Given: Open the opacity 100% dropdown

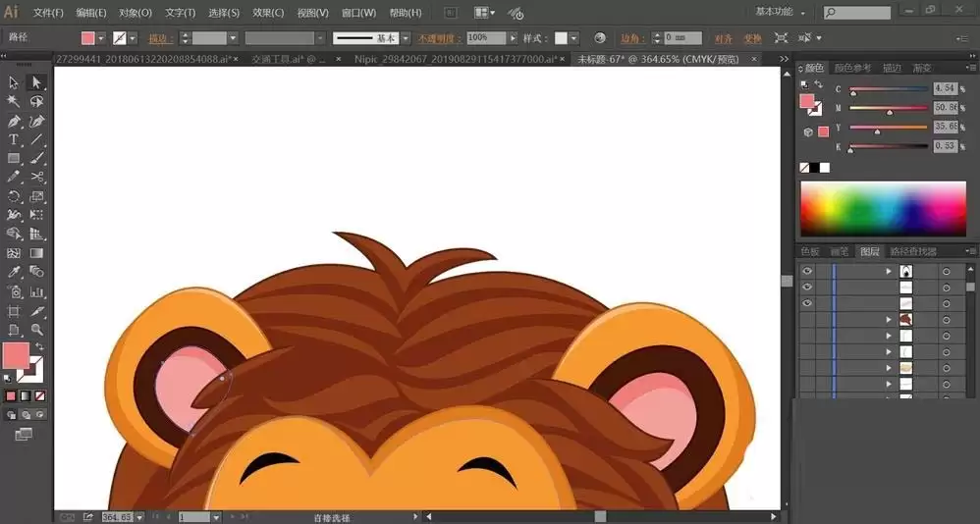Looking at the screenshot, I should 512,38.
